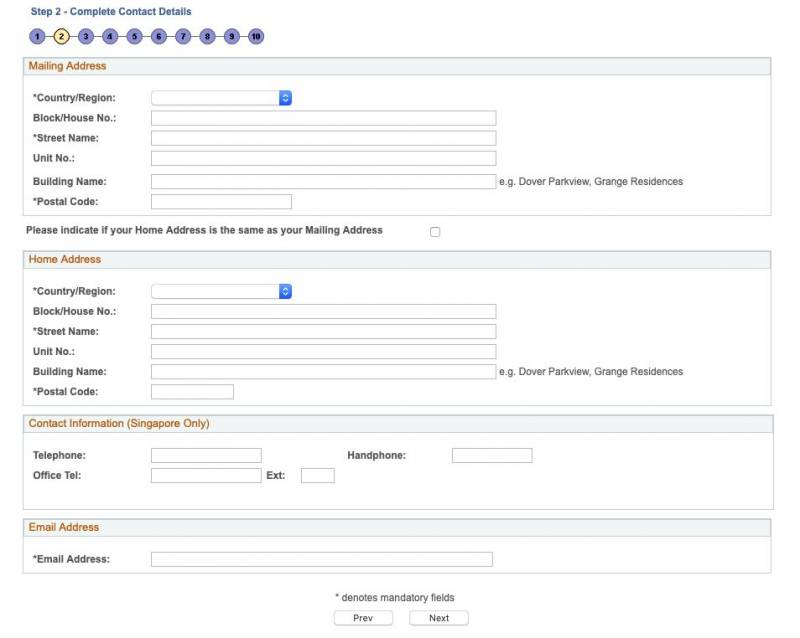Check Home Address same as Mailing Address box
800x638 pixels.
435,232
